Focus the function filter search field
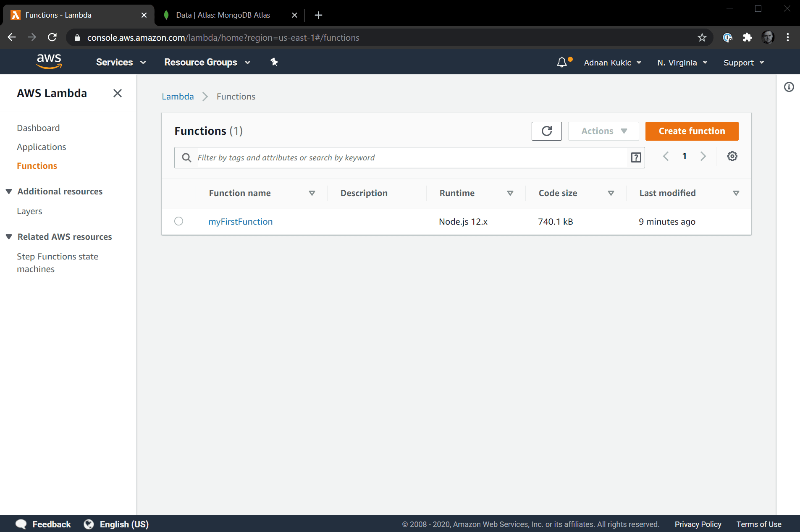This screenshot has height=532, width=800. 409,158
